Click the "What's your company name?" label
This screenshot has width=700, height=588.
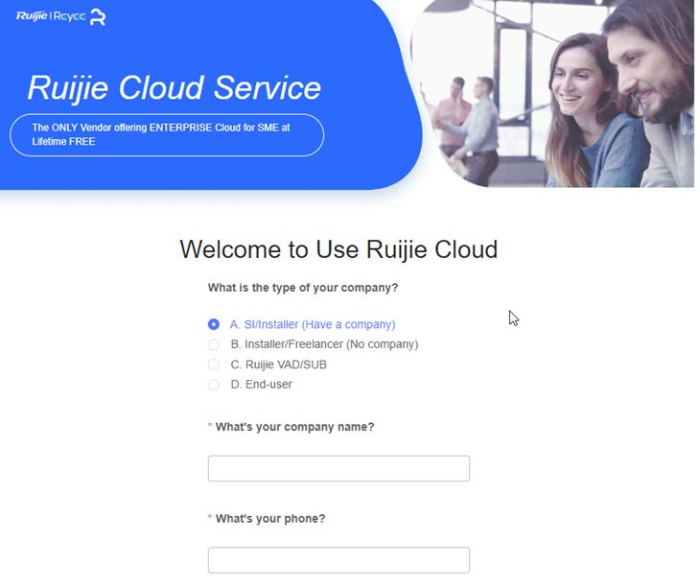294,427
